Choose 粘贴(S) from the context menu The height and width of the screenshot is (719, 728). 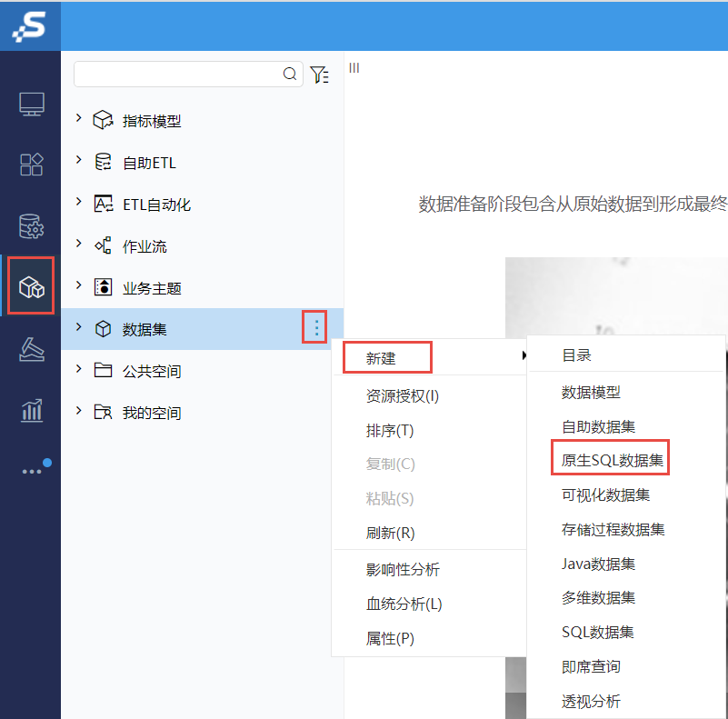pyautogui.click(x=390, y=498)
